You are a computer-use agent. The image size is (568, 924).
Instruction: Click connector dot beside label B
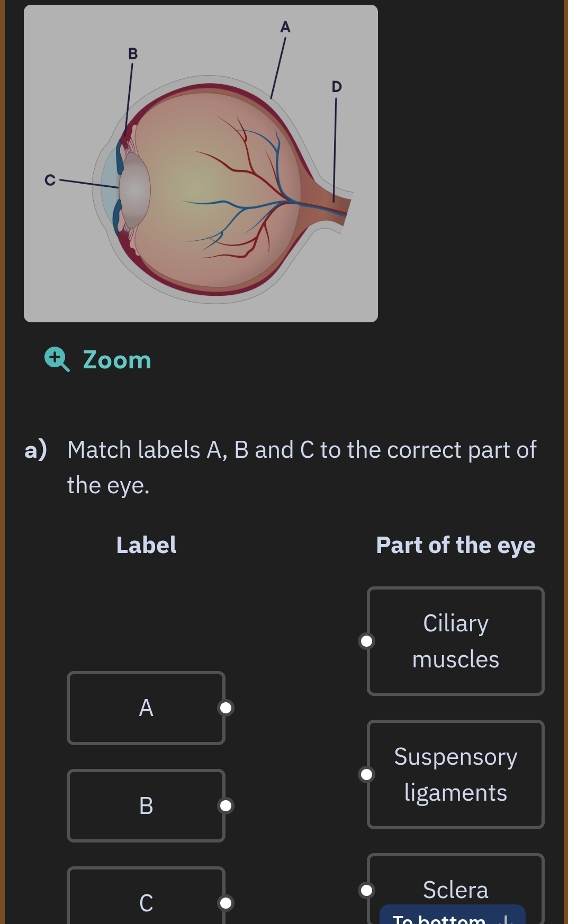pyautogui.click(x=226, y=805)
